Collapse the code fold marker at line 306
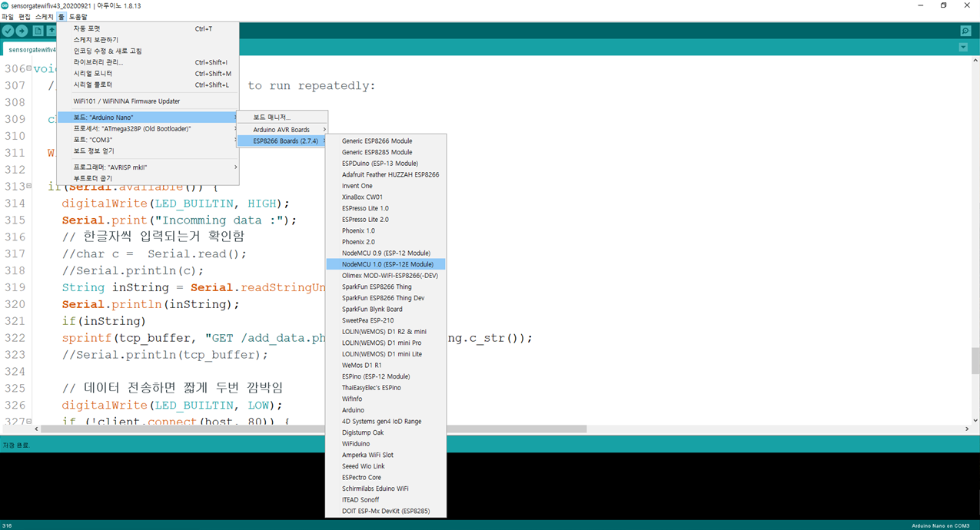This screenshot has width=980, height=530. point(29,68)
